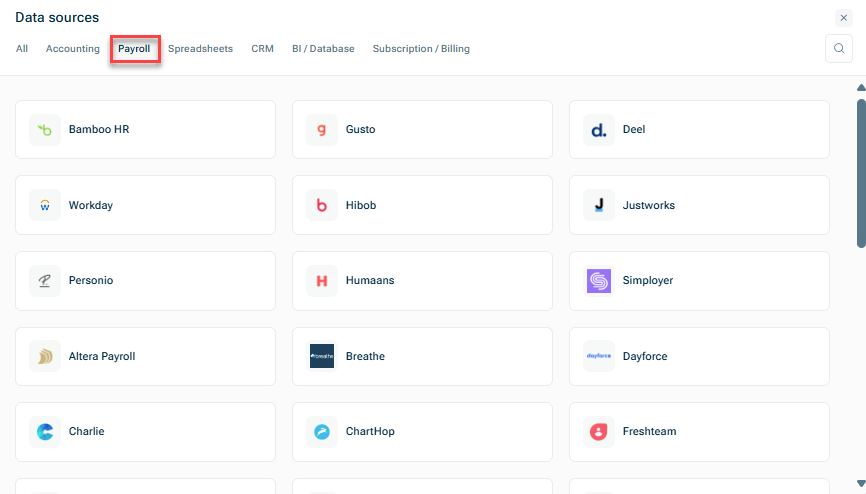866x494 pixels.
Task: Choose the Workday logo icon
Action: (x=45, y=205)
